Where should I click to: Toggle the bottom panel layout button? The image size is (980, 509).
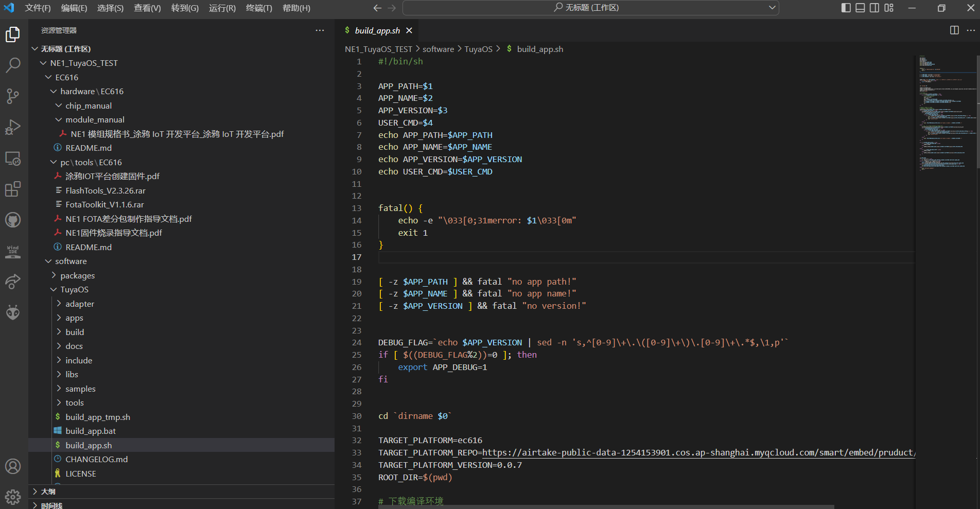pos(860,8)
